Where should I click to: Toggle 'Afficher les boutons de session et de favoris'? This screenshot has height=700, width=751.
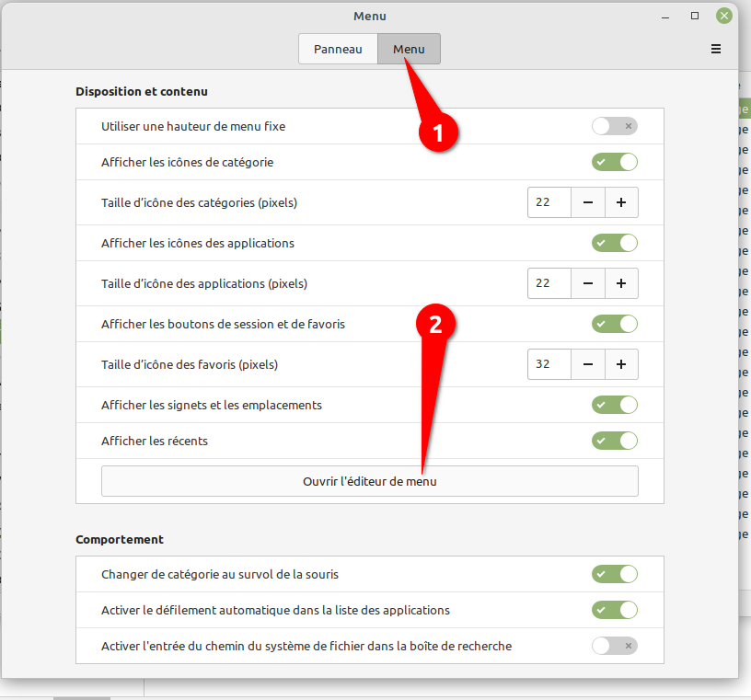(614, 324)
